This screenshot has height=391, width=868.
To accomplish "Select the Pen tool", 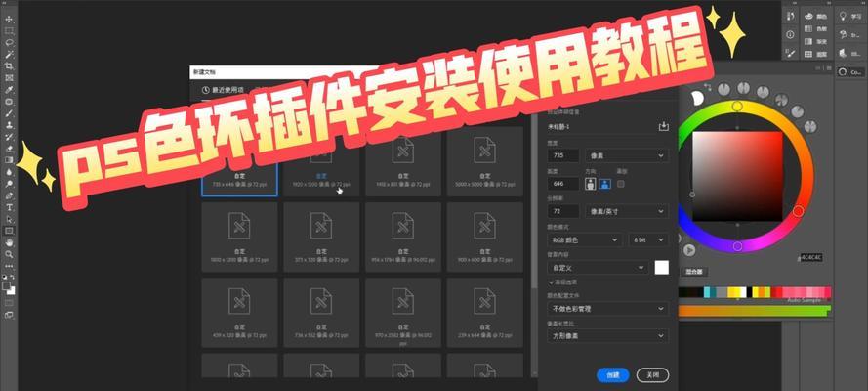I will (x=10, y=195).
